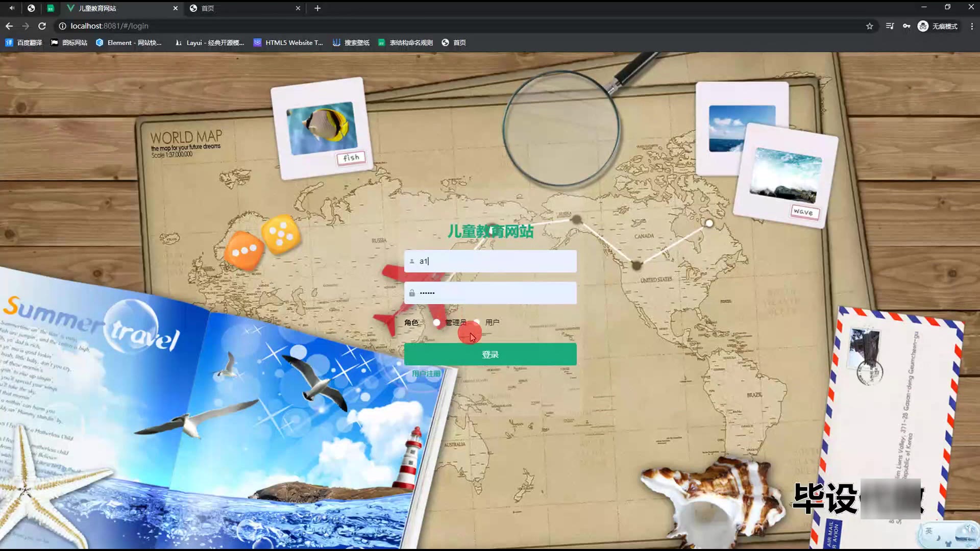Open the pinned globe tab
This screenshot has height=551, width=980.
31,8
